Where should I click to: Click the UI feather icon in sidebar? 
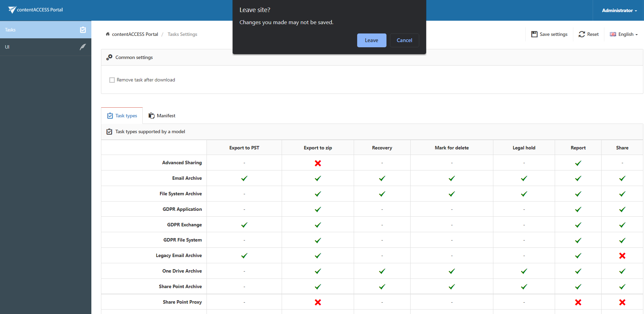pyautogui.click(x=83, y=47)
